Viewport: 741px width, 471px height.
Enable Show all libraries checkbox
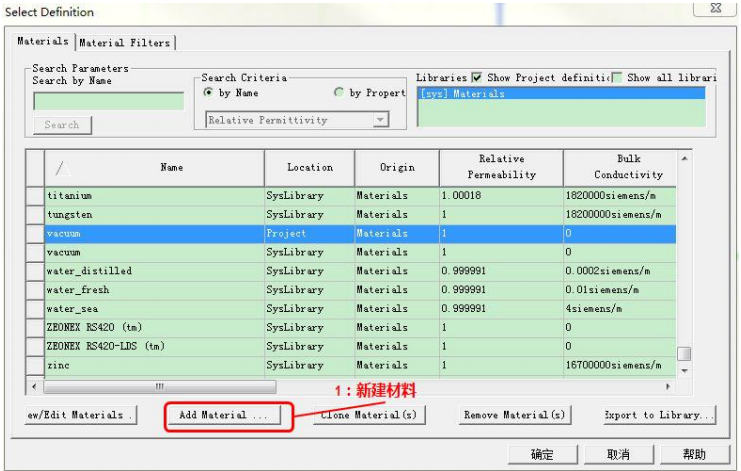(x=617, y=77)
